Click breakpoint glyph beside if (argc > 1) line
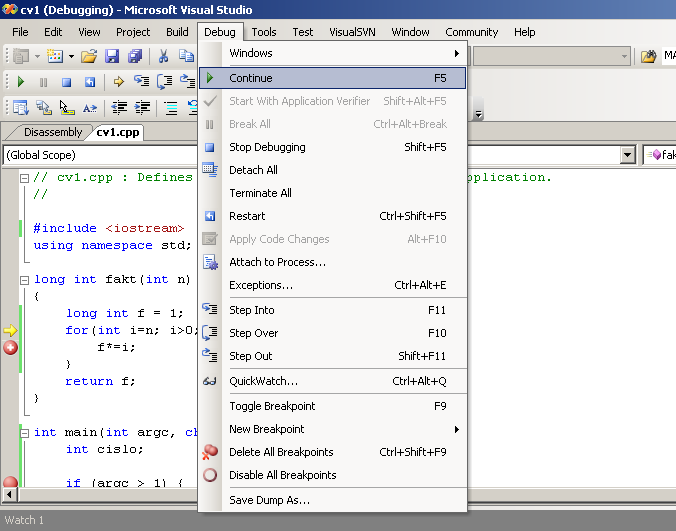Image resolution: width=676 pixels, height=531 pixels. [10, 482]
